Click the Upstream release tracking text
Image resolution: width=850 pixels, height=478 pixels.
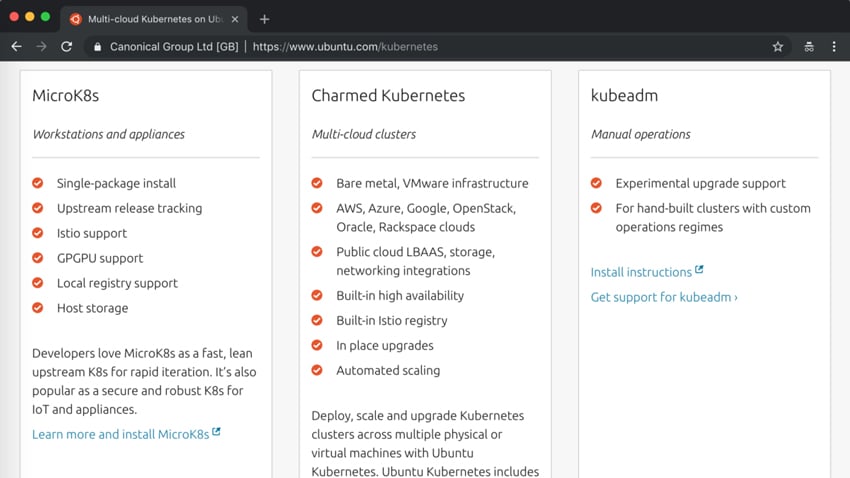[x=130, y=208]
